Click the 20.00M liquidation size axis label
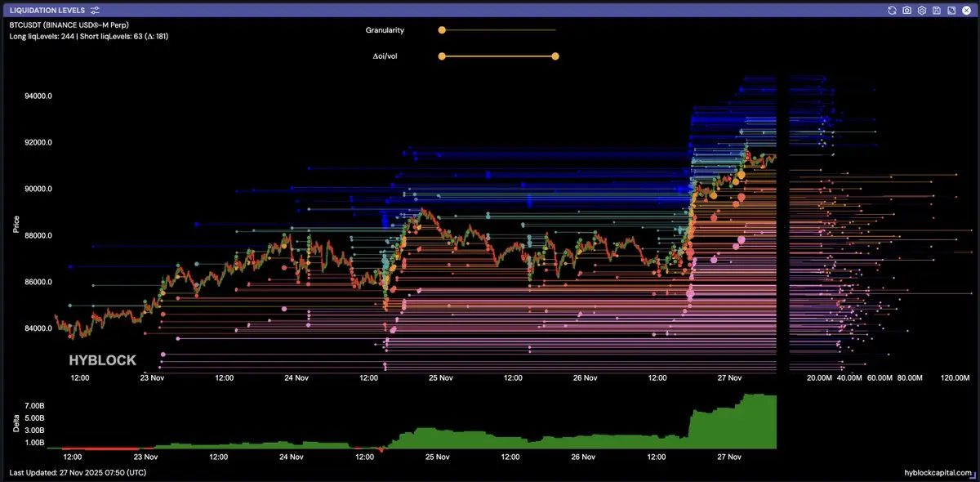This screenshot has width=980, height=482. (819, 378)
